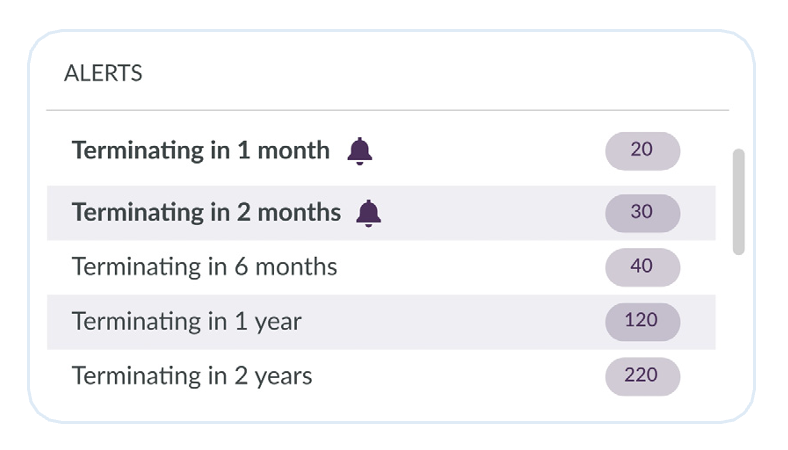The height and width of the screenshot is (450, 788).
Task: Click the scrollbar track below the thumb
Action: [738, 327]
